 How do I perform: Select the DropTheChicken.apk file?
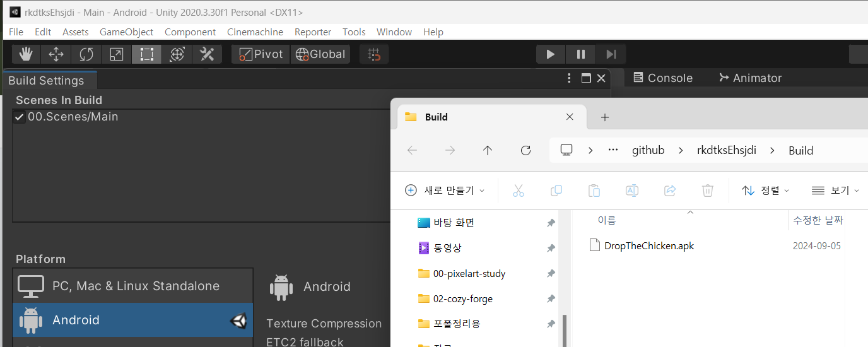(648, 245)
